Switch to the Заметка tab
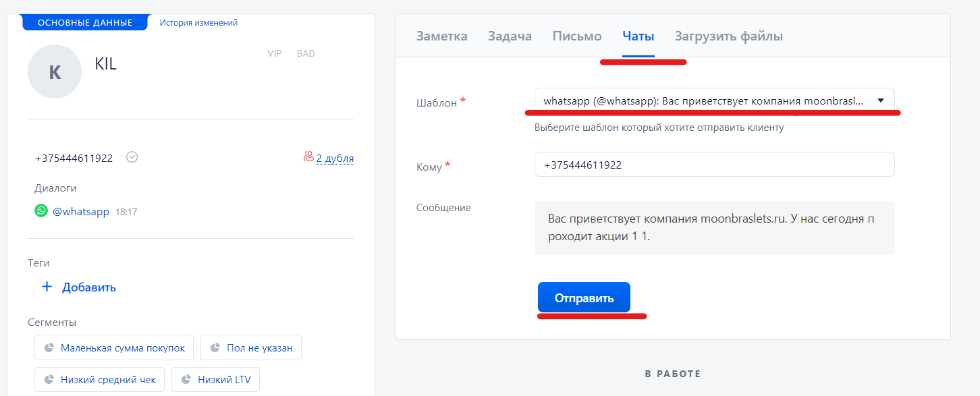This screenshot has height=396, width=980. (441, 36)
